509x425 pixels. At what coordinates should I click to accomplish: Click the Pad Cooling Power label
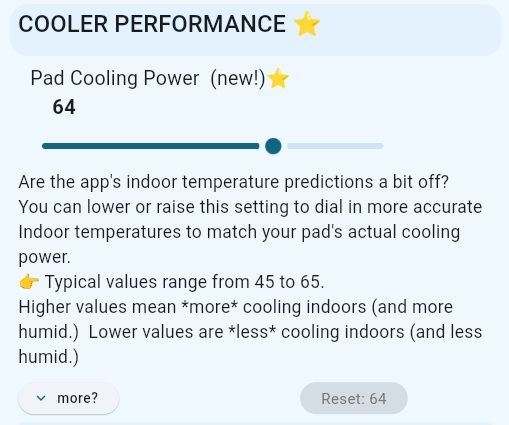(115, 78)
